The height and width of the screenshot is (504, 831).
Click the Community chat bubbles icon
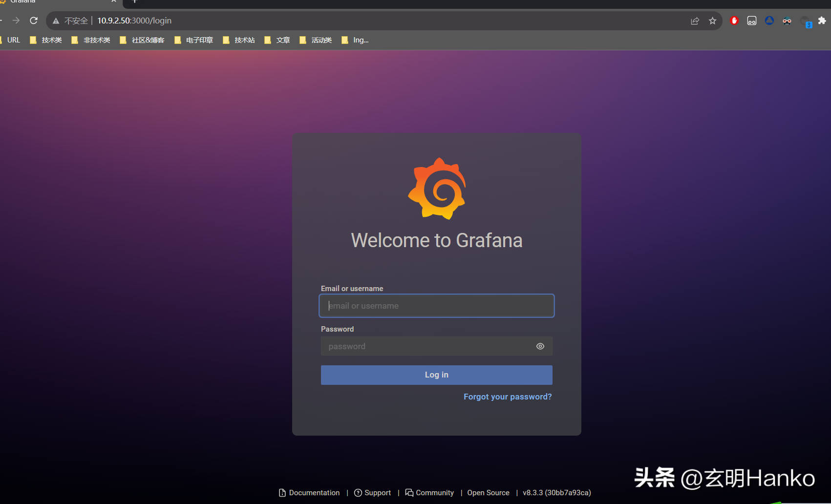(x=409, y=493)
